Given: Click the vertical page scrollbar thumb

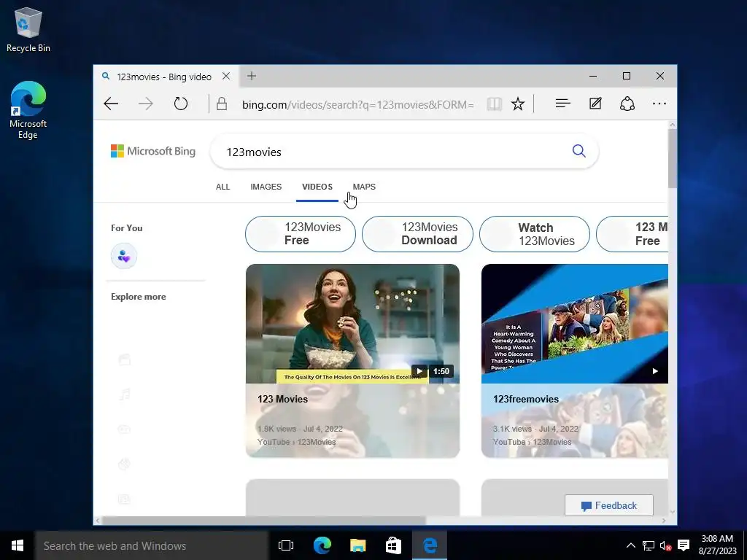Looking at the screenshot, I should [672, 158].
